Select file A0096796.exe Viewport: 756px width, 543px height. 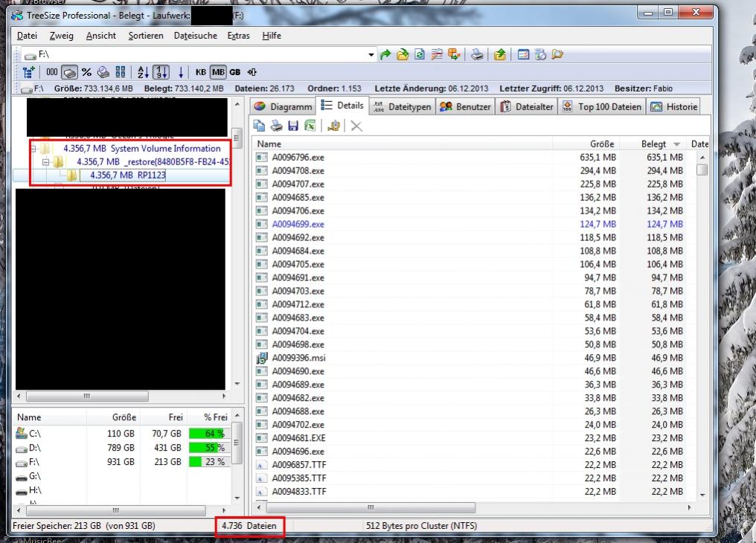pyautogui.click(x=298, y=158)
